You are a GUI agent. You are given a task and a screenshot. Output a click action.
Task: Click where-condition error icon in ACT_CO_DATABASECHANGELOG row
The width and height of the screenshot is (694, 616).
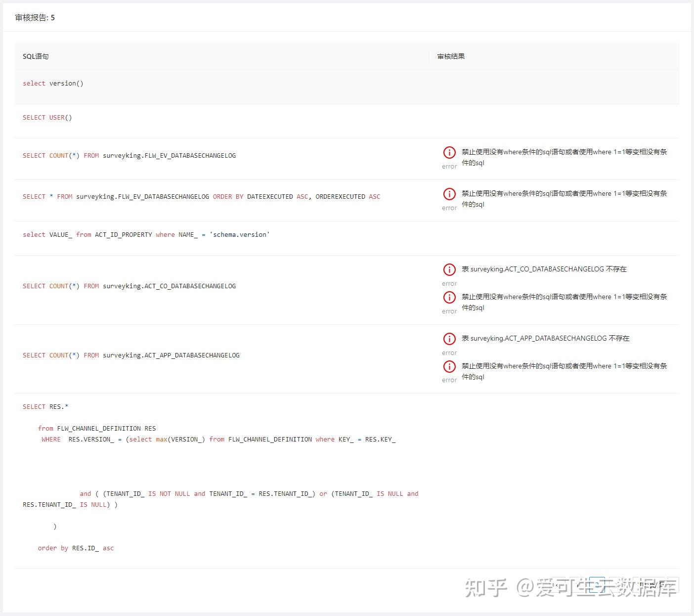click(449, 297)
